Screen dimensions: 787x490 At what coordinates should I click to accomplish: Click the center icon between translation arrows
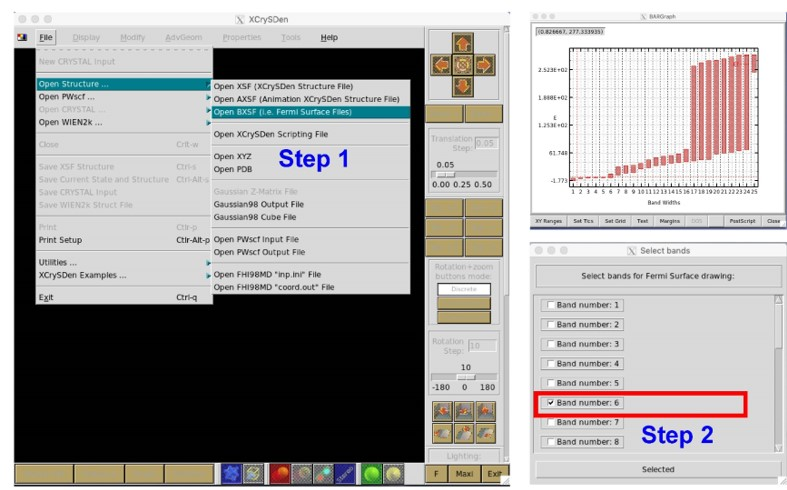point(462,65)
